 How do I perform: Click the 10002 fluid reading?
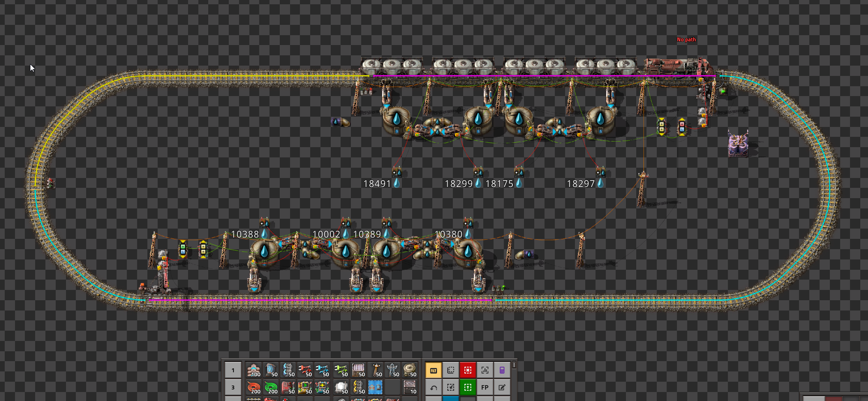(331, 234)
